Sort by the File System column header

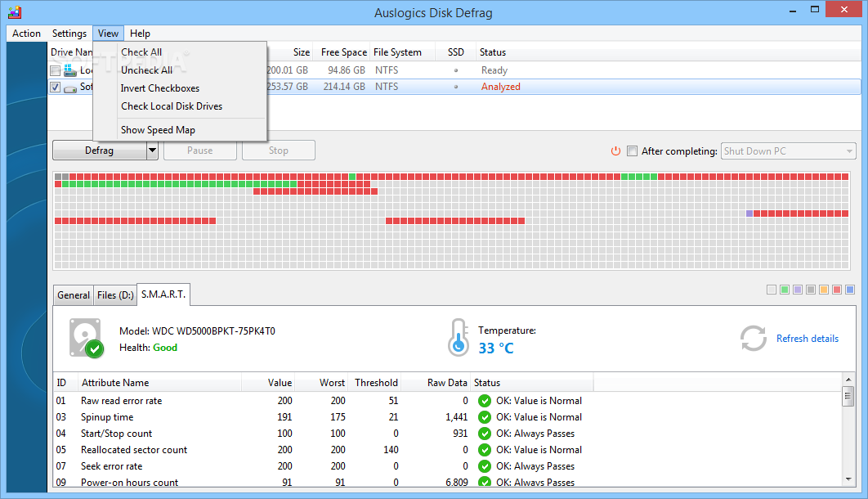coord(402,52)
